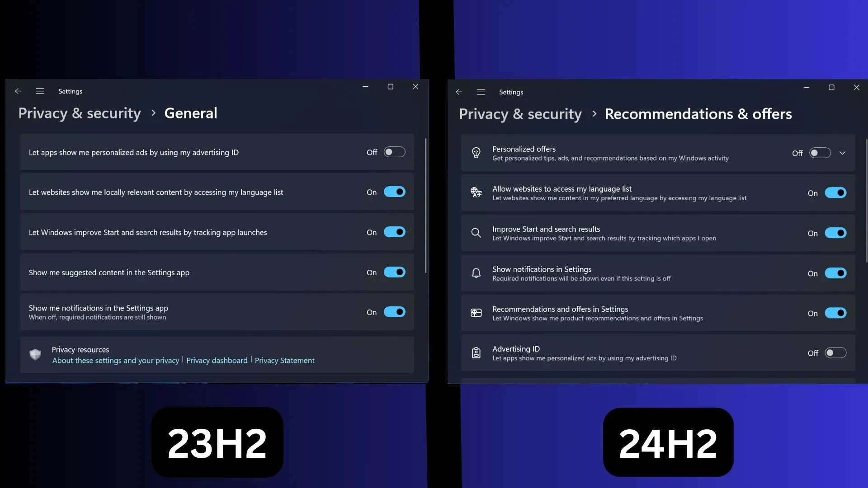The image size is (868, 488).
Task: Click the Privacy Statement hyperlink
Action: [284, 360]
